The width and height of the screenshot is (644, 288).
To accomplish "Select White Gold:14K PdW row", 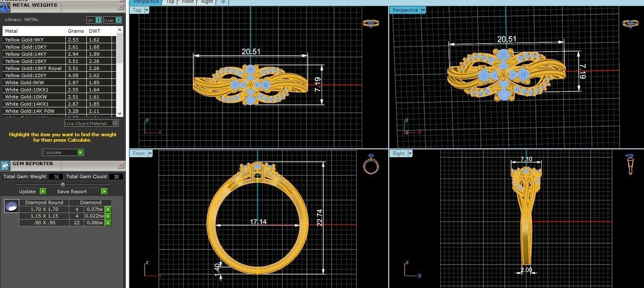I will click(x=60, y=111).
